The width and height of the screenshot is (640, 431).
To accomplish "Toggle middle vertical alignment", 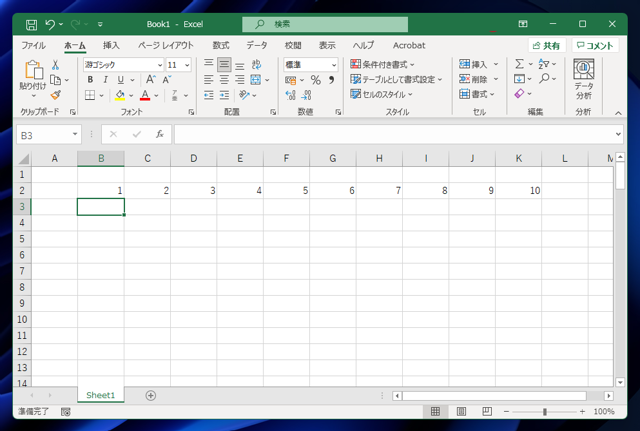I will 224,64.
